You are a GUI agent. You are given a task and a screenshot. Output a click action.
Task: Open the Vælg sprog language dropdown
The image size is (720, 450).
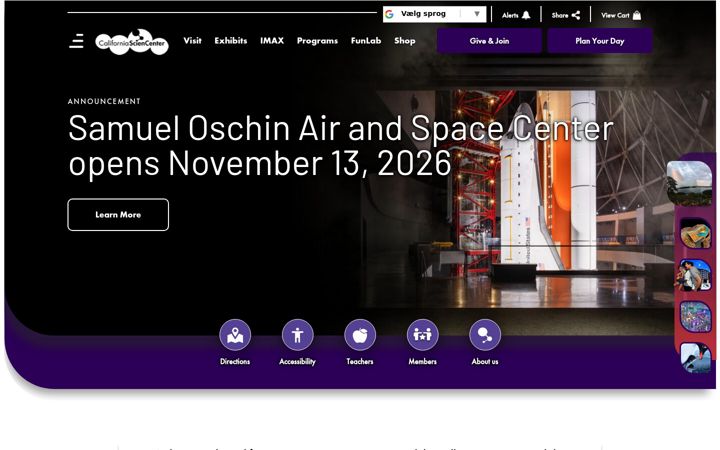pyautogui.click(x=434, y=14)
